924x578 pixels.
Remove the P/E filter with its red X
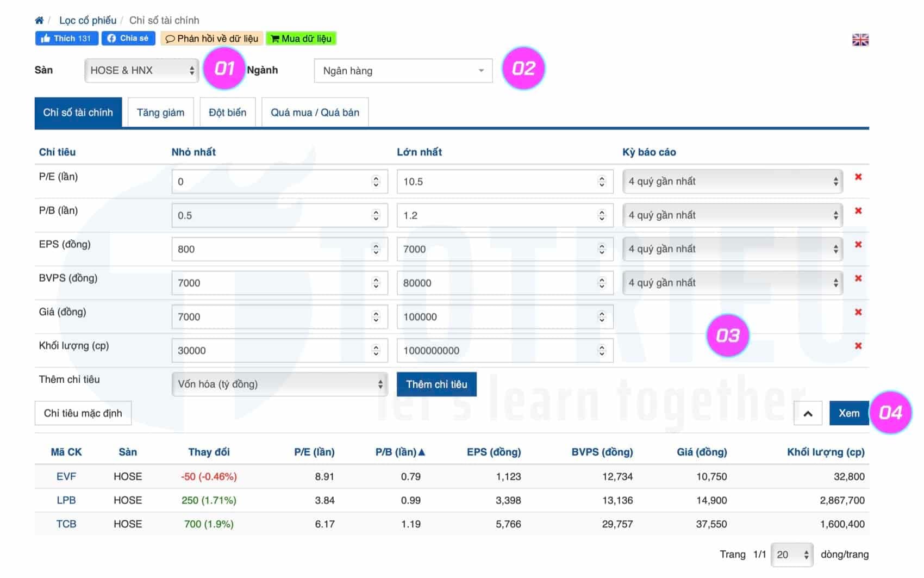tap(859, 177)
